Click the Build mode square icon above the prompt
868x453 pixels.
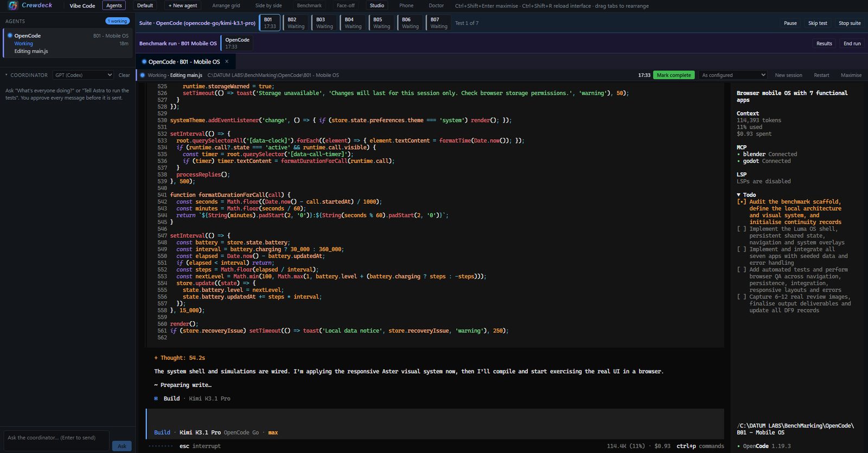click(156, 399)
